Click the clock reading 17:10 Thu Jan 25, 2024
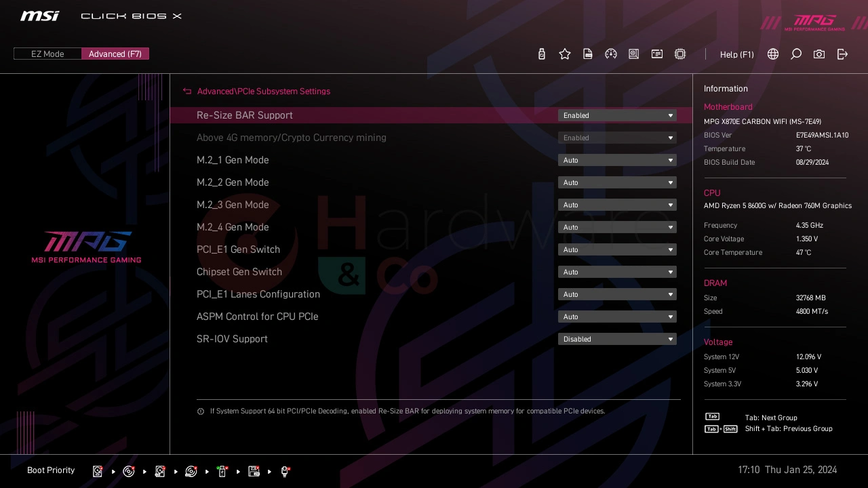Image resolution: width=868 pixels, height=488 pixels. (787, 470)
